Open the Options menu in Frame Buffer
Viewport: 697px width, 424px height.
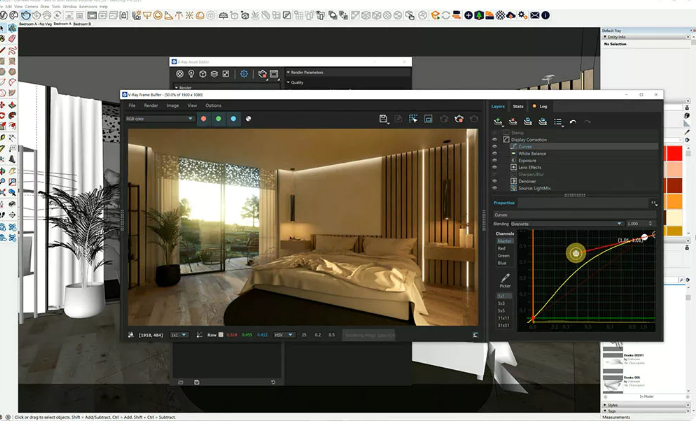pyautogui.click(x=213, y=105)
